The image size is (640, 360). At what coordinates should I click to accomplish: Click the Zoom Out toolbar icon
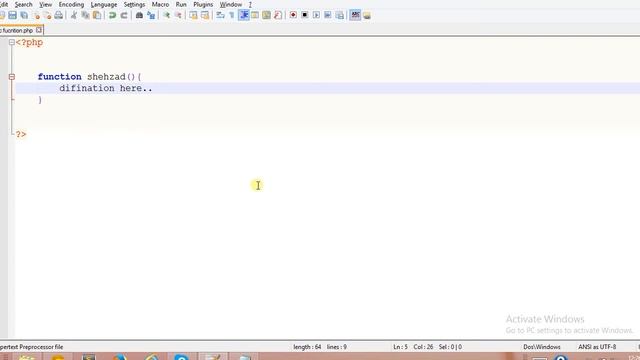click(x=178, y=16)
